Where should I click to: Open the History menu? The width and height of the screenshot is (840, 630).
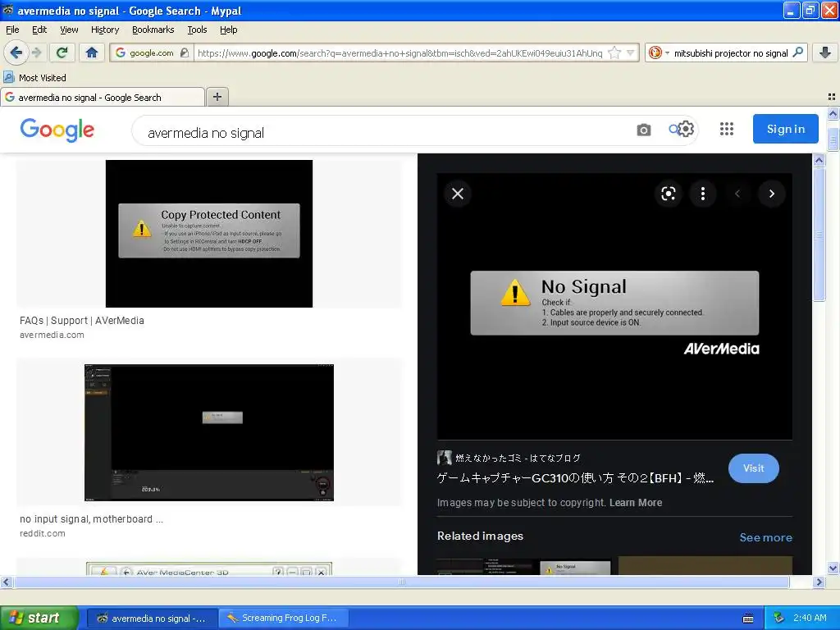(104, 30)
